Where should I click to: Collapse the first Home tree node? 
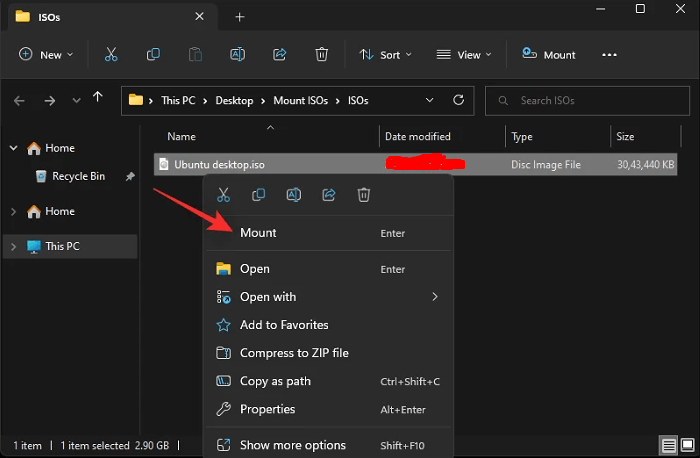coord(13,148)
